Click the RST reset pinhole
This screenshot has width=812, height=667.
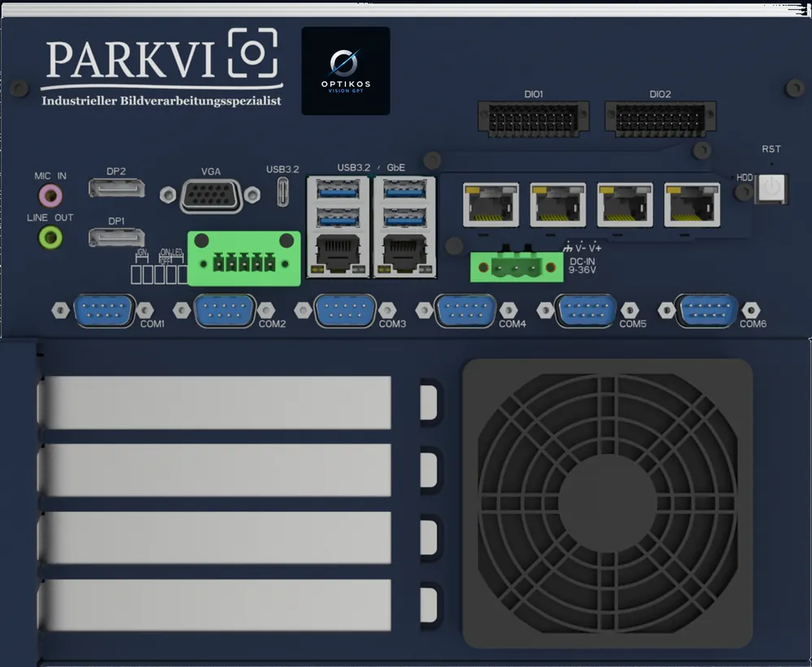(x=771, y=164)
